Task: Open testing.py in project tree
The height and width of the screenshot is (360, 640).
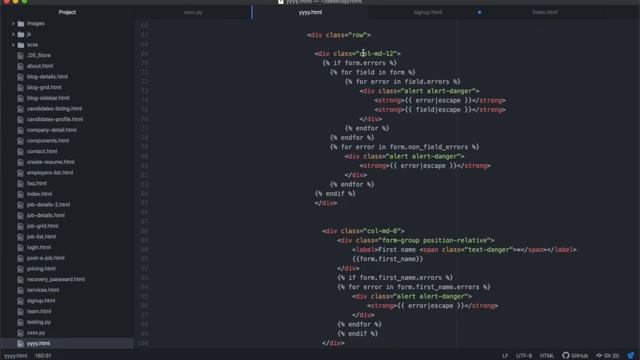Action: click(39, 322)
